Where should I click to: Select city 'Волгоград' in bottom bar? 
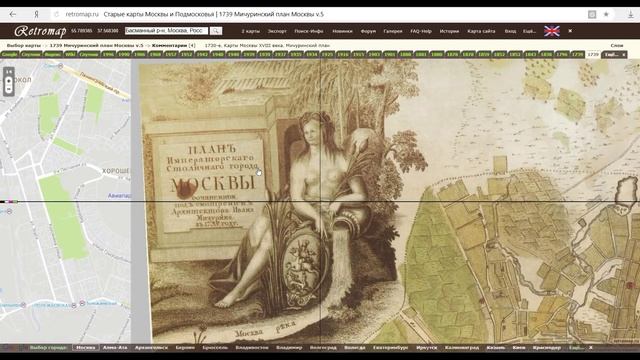(323, 348)
